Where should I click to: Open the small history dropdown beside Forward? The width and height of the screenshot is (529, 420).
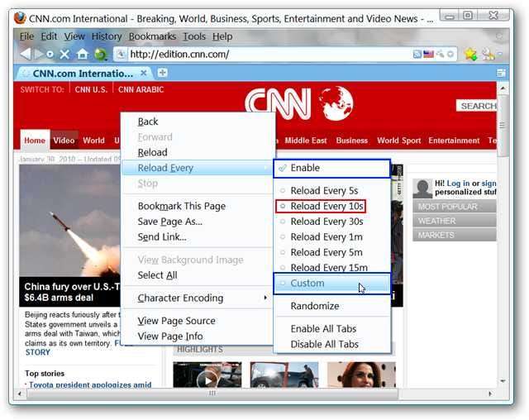coord(50,55)
